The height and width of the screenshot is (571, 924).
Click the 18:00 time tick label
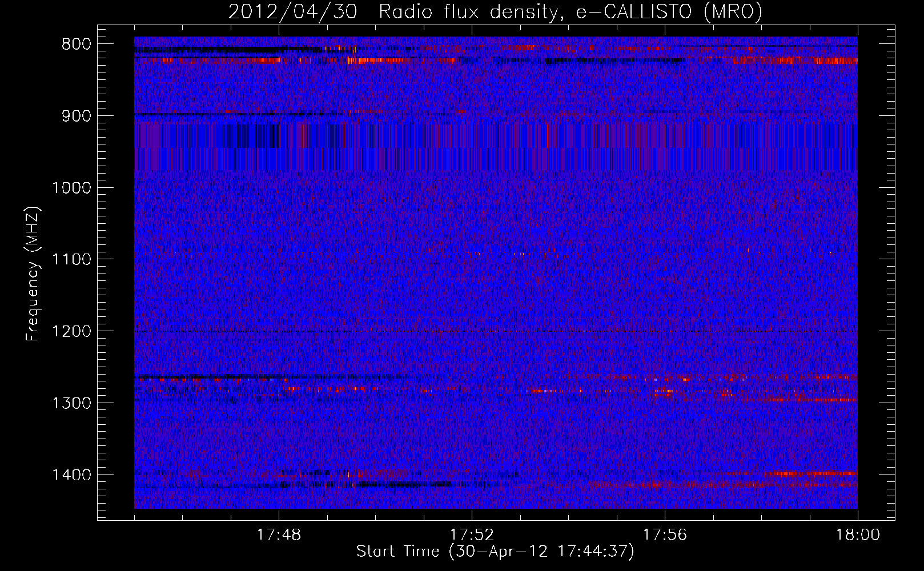point(858,535)
